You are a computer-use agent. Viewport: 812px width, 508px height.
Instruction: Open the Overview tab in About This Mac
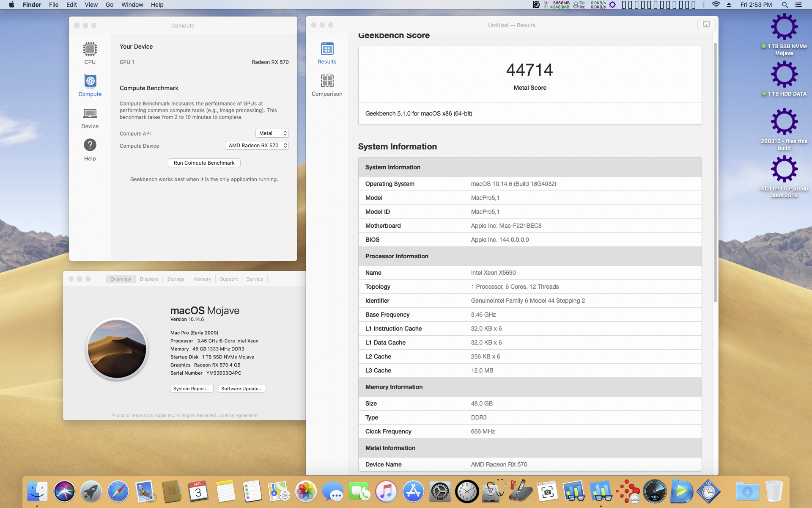point(120,279)
